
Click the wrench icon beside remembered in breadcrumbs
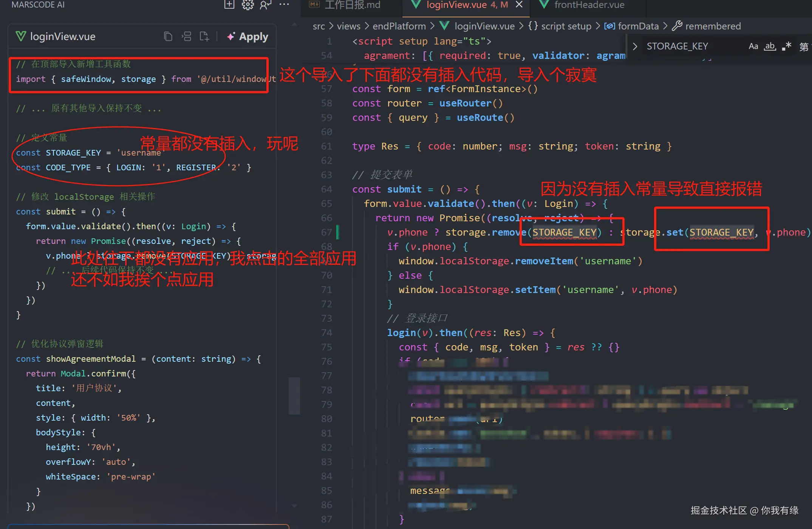677,26
